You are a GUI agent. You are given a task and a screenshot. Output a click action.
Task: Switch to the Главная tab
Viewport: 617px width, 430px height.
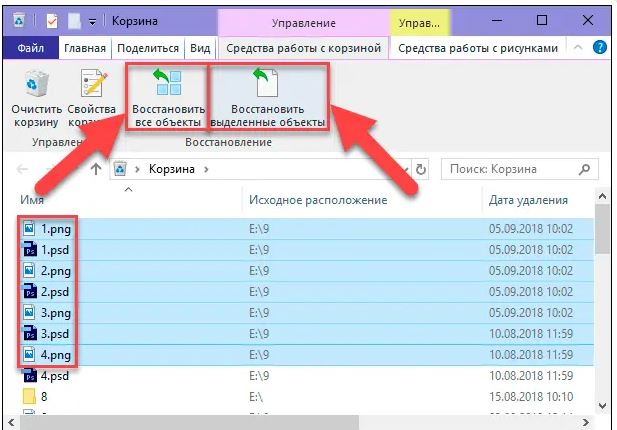[x=85, y=48]
